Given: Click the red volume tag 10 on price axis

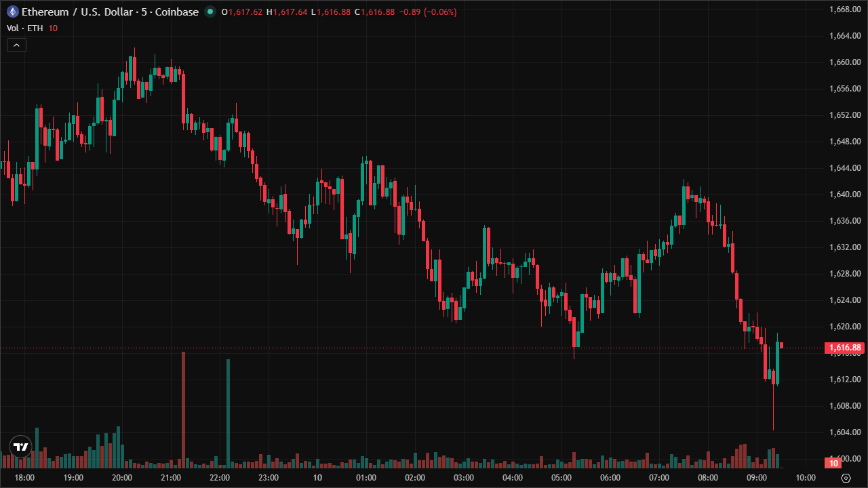Looking at the screenshot, I should pyautogui.click(x=833, y=463).
